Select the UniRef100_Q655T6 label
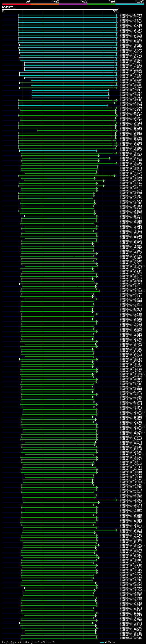The height and width of the screenshot is (644, 146). [131, 103]
